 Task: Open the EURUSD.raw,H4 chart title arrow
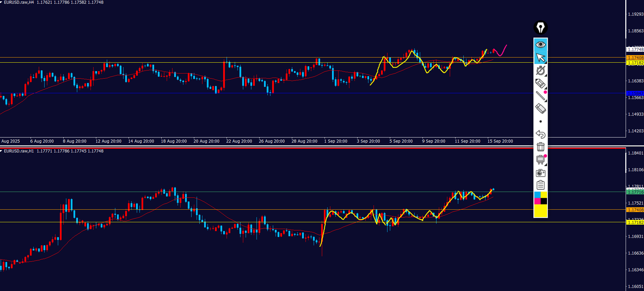click(x=2, y=2)
